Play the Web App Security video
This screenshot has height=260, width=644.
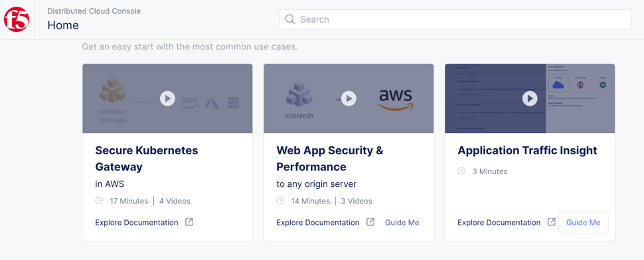click(x=349, y=98)
